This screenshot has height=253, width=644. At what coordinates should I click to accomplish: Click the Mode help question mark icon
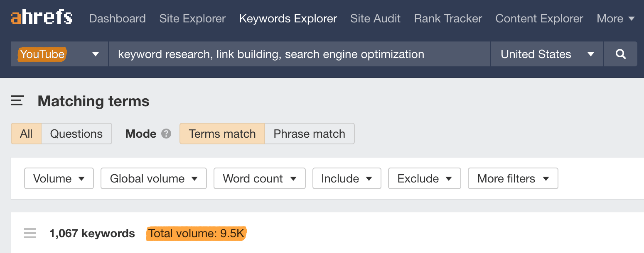[x=166, y=134]
